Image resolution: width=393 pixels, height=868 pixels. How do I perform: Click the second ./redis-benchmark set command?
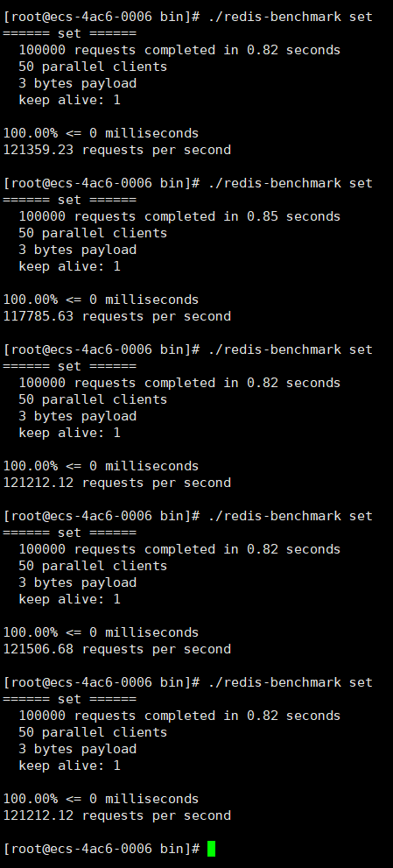(x=290, y=183)
